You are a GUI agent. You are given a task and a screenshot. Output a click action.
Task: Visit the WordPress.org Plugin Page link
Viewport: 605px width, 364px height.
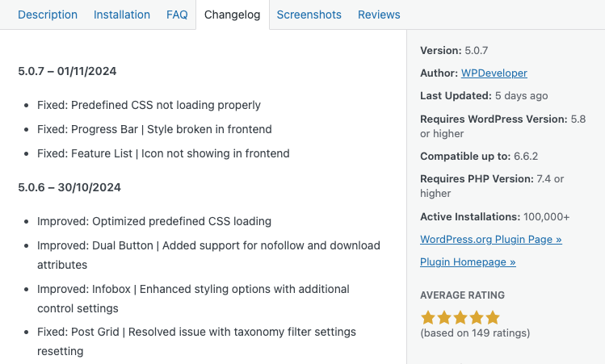point(491,239)
